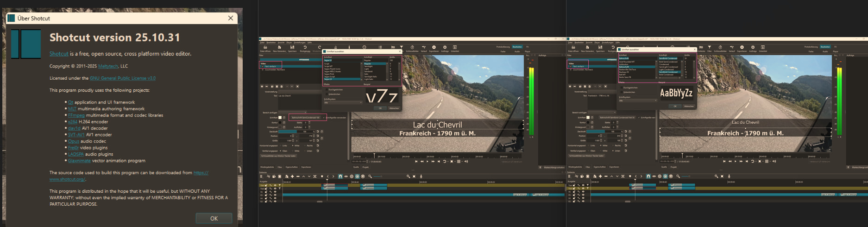
Task: Open Schriftsystem dropdown in right font dialog
Action: pos(638,101)
